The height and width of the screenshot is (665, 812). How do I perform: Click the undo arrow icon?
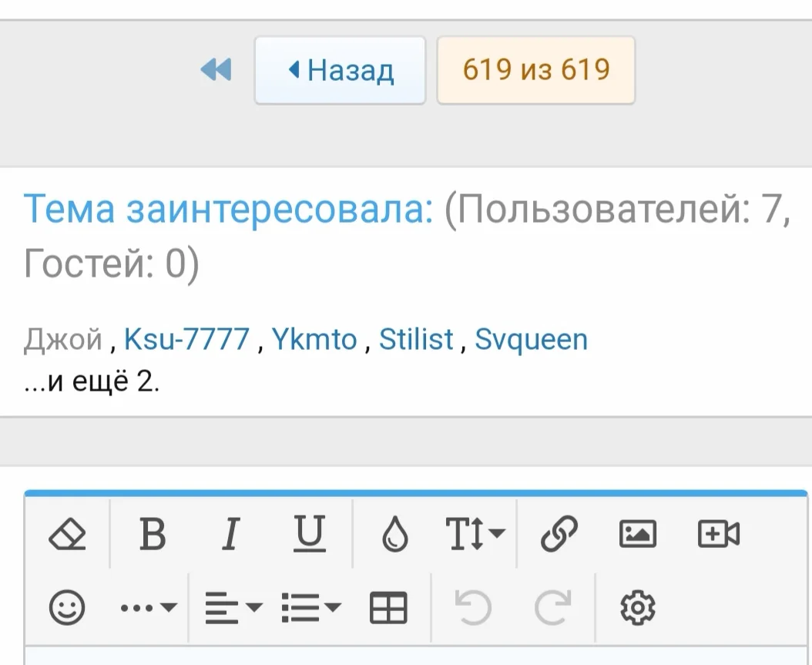point(474,606)
